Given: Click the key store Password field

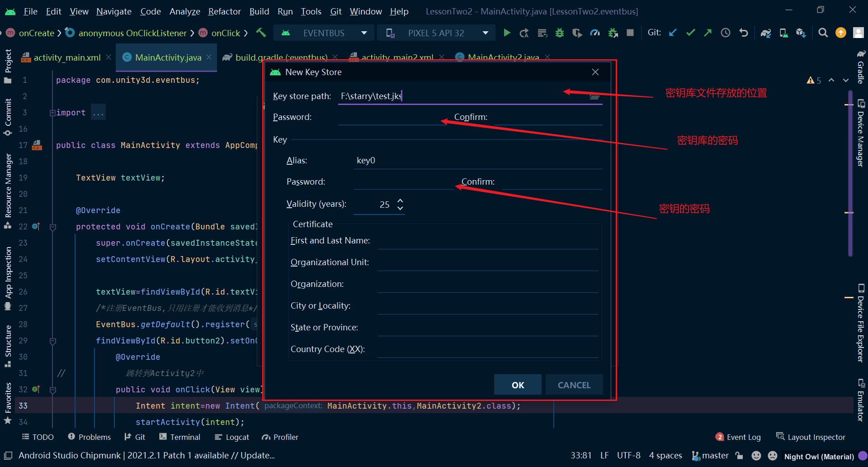Looking at the screenshot, I should pyautogui.click(x=392, y=117).
